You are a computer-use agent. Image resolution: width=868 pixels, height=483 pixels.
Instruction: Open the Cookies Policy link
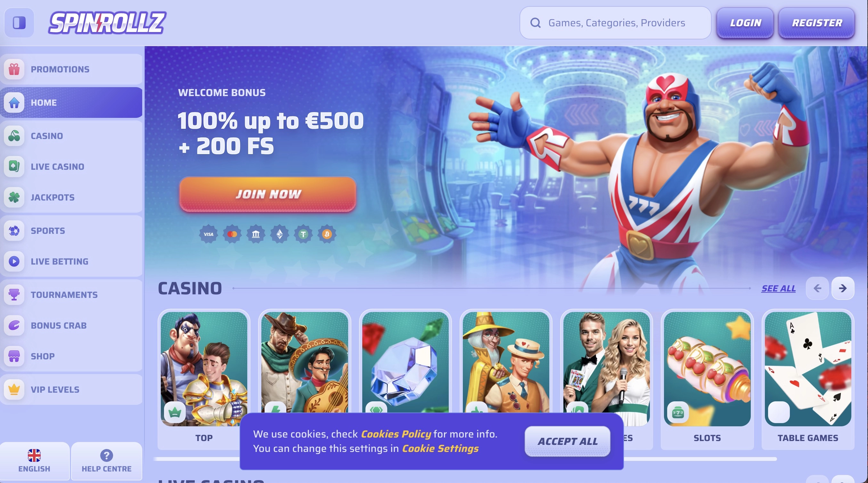(396, 434)
